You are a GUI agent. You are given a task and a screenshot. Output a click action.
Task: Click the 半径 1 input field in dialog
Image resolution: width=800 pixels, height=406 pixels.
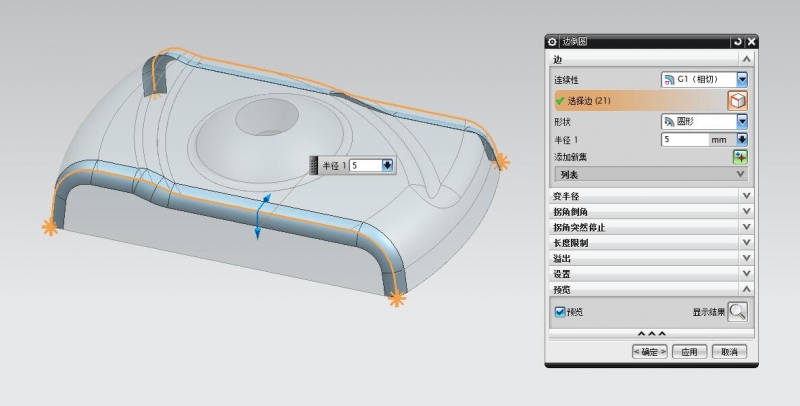(685, 140)
